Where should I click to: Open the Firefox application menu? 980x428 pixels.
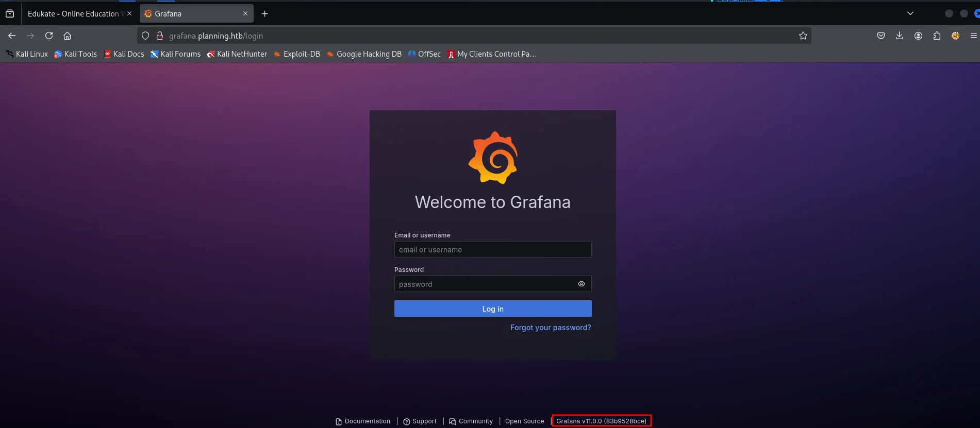[973, 36]
